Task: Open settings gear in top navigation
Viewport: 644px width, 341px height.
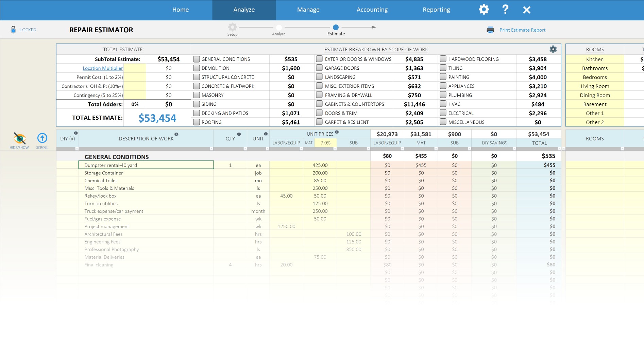Action: [484, 10]
